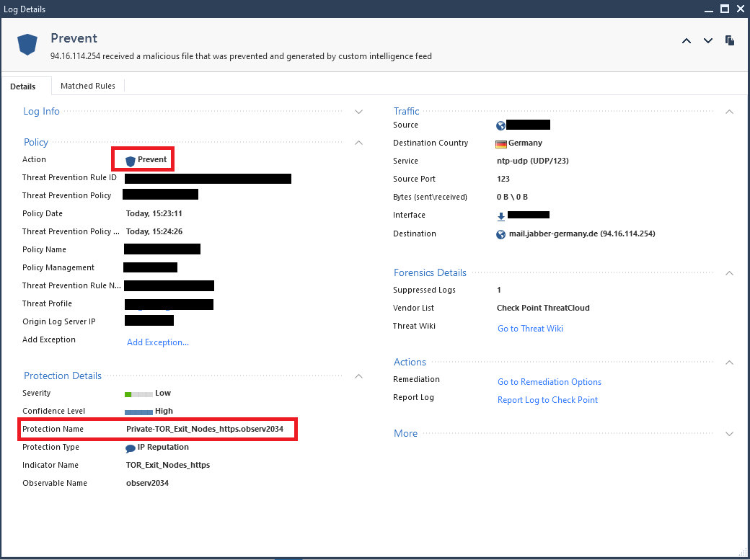Image resolution: width=750 pixels, height=560 pixels.
Task: Click the interface arrow icon in Traffic
Action: point(500,215)
